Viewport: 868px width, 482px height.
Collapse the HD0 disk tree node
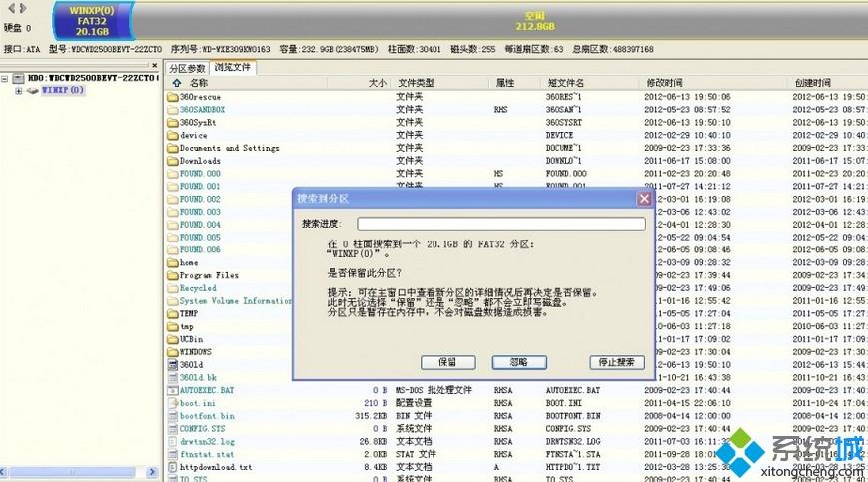tap(5, 78)
